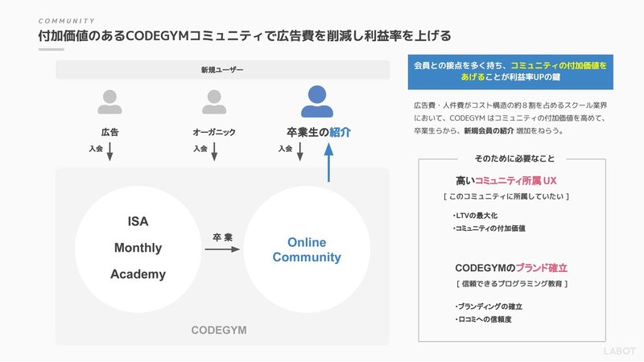The height and width of the screenshot is (362, 644).
Task: Click the slide title about CODEGYMコミュニティ
Action: (x=245, y=35)
